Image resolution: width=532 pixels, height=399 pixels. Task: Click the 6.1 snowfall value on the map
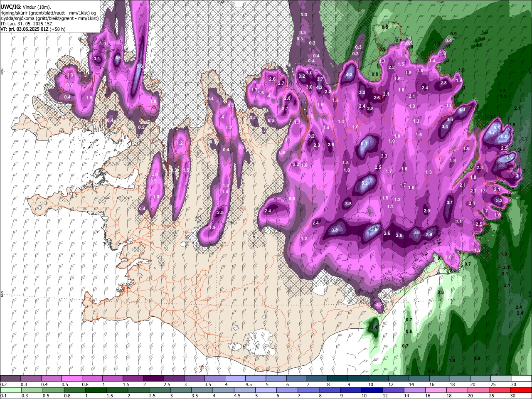click(x=364, y=143)
